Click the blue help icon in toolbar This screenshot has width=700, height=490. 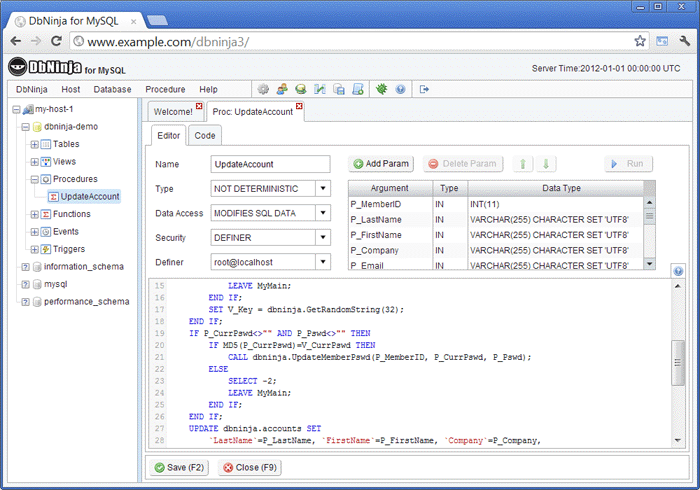click(x=400, y=89)
